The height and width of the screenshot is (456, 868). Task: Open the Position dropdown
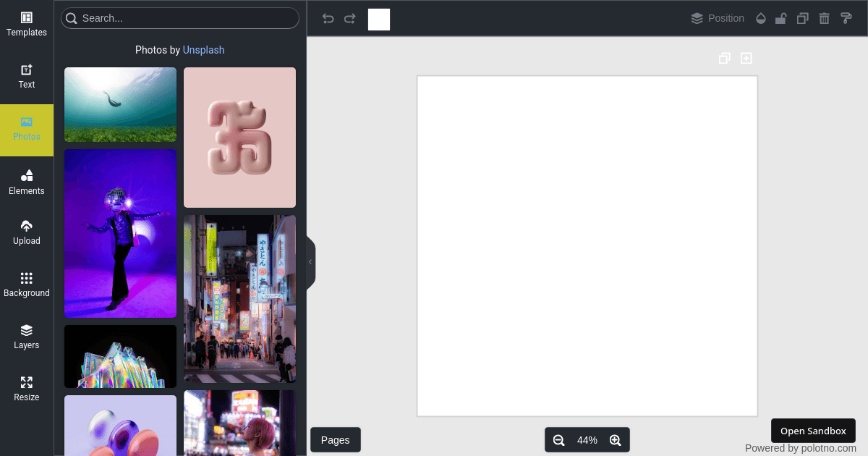point(718,19)
